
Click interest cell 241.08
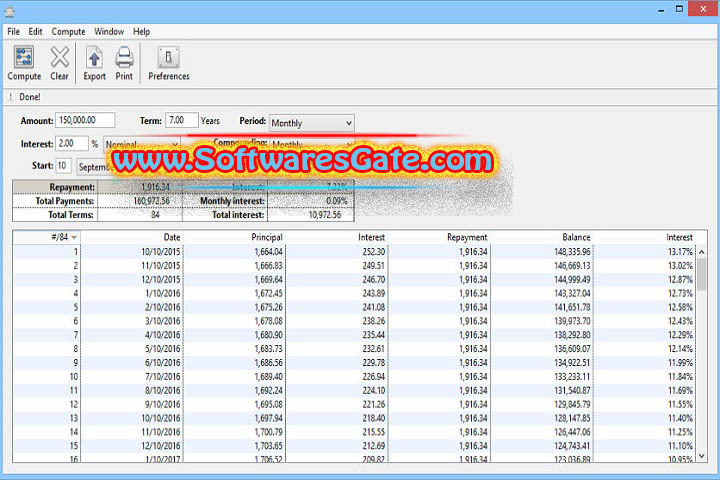tap(374, 307)
